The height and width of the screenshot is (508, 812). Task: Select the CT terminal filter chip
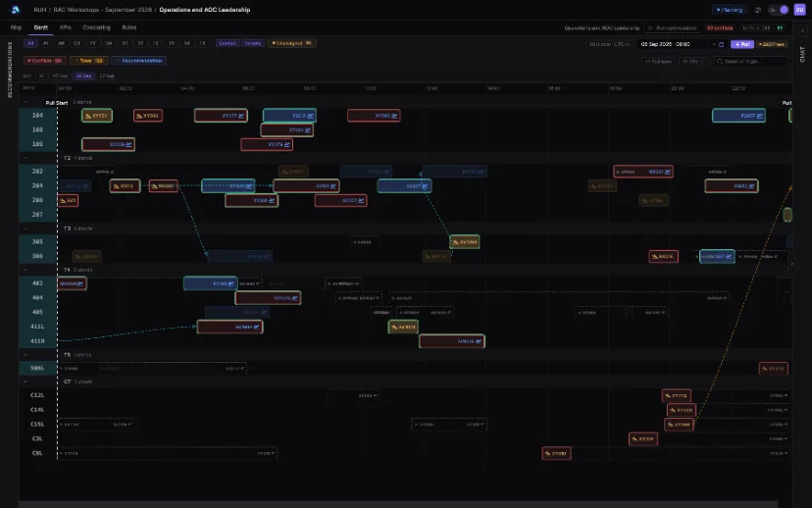76,43
